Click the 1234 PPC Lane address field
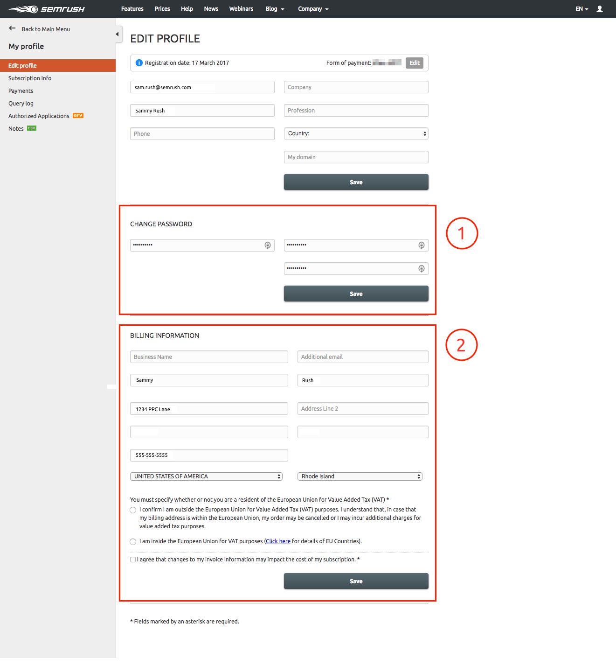Image resolution: width=616 pixels, height=672 pixels. (x=209, y=409)
